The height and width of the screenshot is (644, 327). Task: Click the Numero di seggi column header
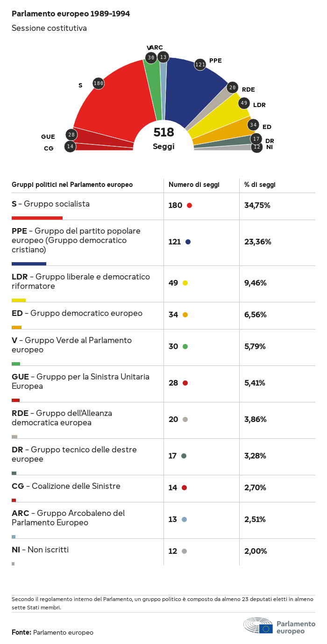click(x=194, y=185)
